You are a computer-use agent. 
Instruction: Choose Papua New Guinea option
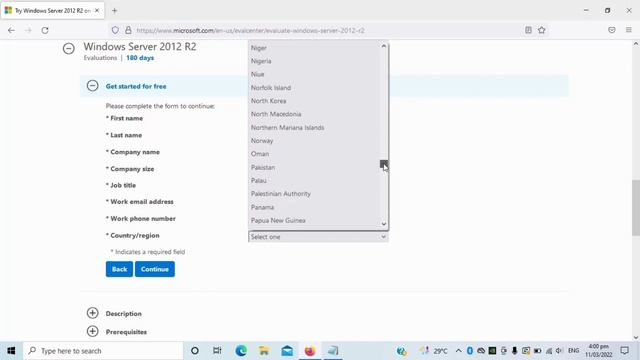coord(278,220)
